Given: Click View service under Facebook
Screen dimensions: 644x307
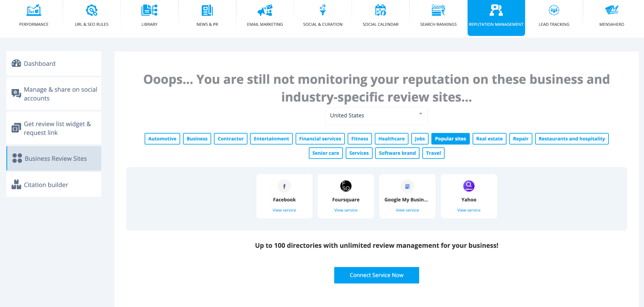Looking at the screenshot, I should (x=284, y=210).
